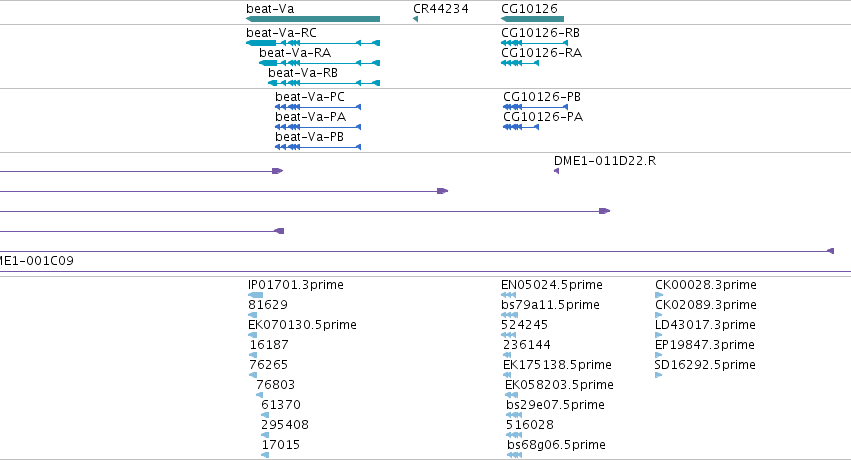This screenshot has height=460, width=851.
Task: Click the DME1-011D22.R arrow glyph
Action: click(556, 171)
